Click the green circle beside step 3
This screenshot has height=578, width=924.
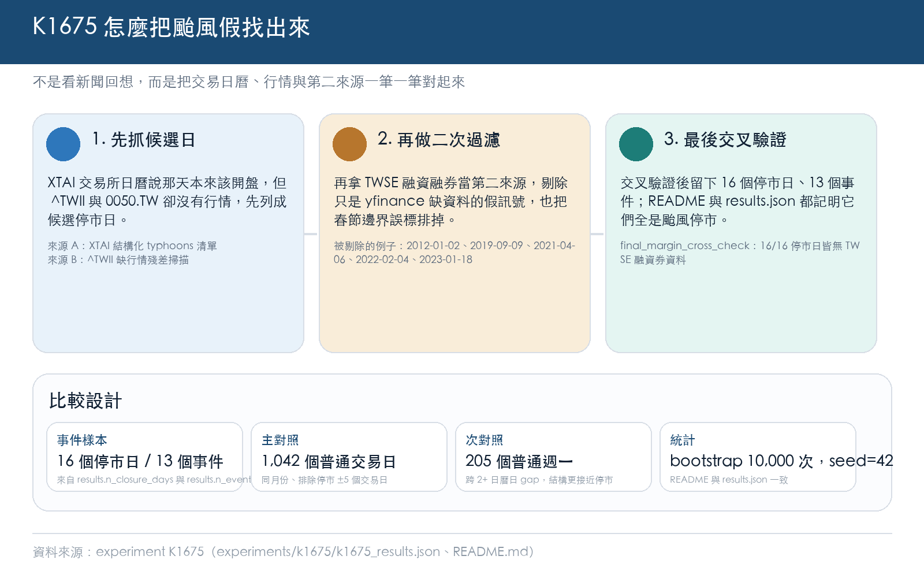click(x=636, y=144)
